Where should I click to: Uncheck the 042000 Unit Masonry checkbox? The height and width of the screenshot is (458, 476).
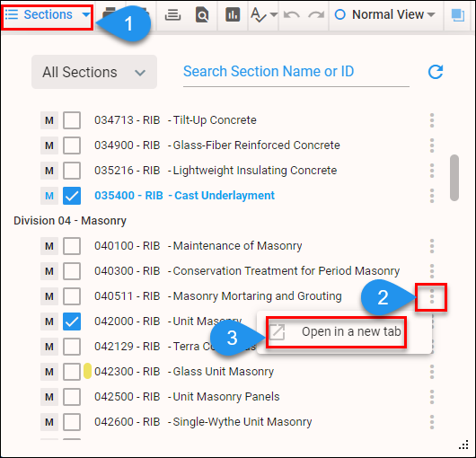(x=72, y=321)
